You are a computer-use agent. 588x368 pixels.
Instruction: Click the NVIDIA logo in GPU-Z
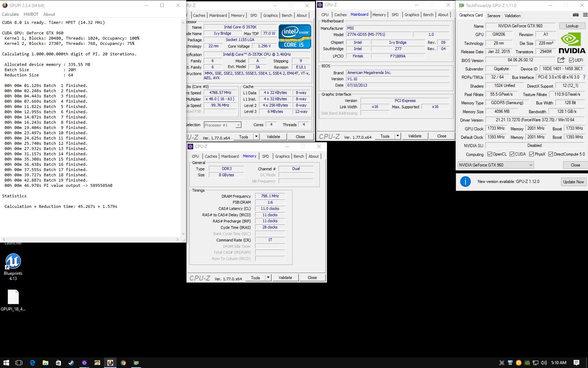click(572, 43)
